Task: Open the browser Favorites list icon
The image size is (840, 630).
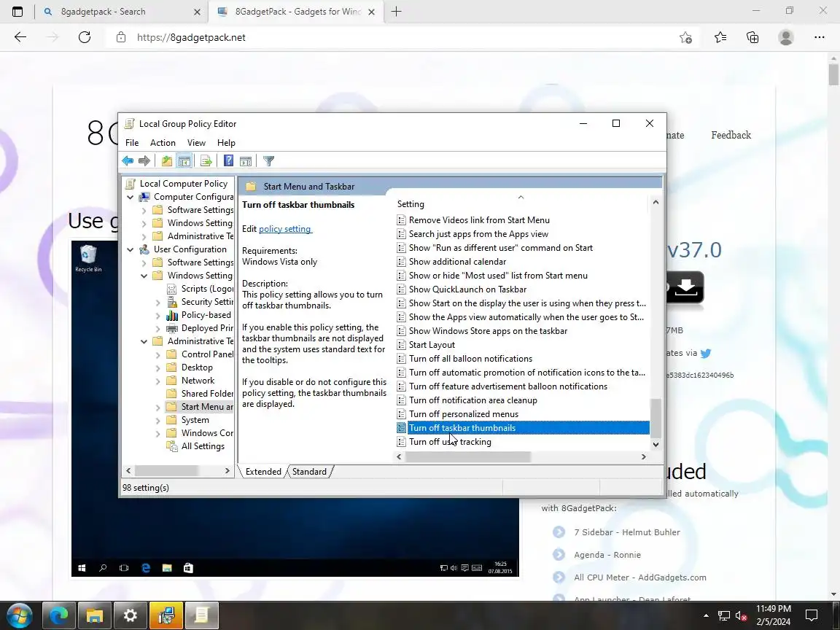Action: [x=720, y=37]
